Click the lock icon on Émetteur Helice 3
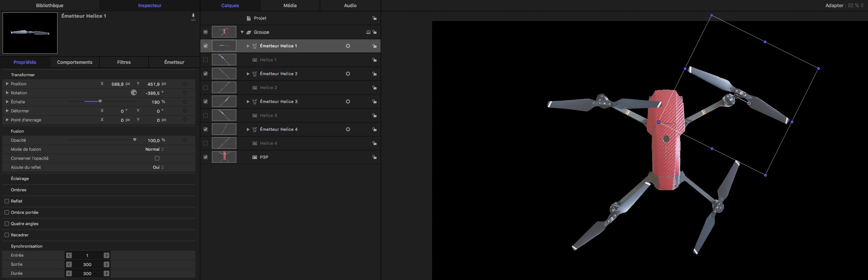868x280 pixels. point(374,101)
